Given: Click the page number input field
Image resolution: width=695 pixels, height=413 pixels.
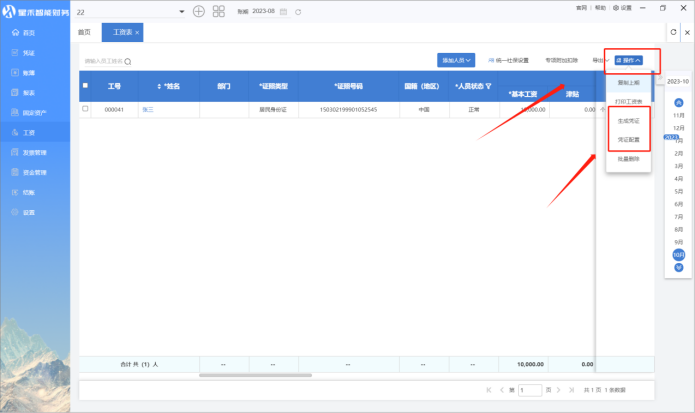Looking at the screenshot, I should [530, 390].
